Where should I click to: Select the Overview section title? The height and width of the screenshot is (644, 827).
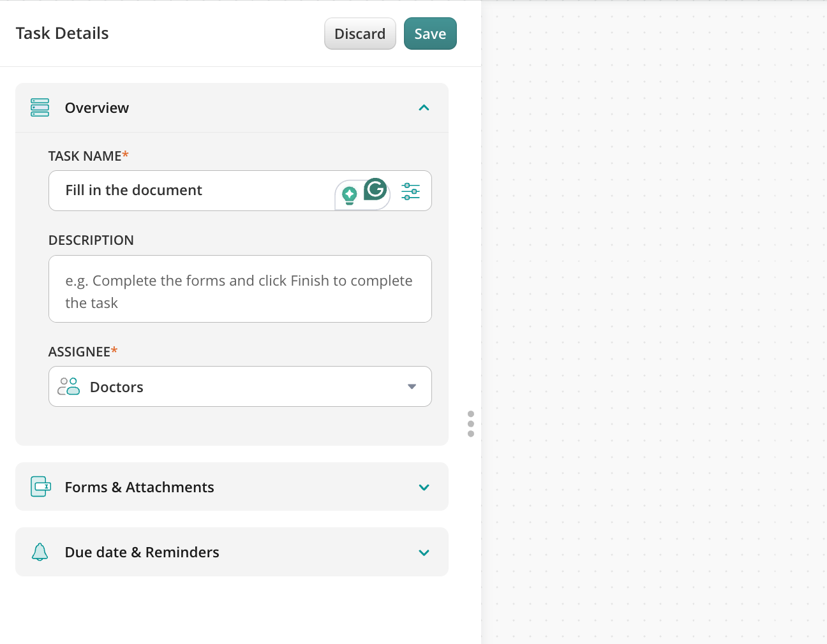pyautogui.click(x=97, y=108)
